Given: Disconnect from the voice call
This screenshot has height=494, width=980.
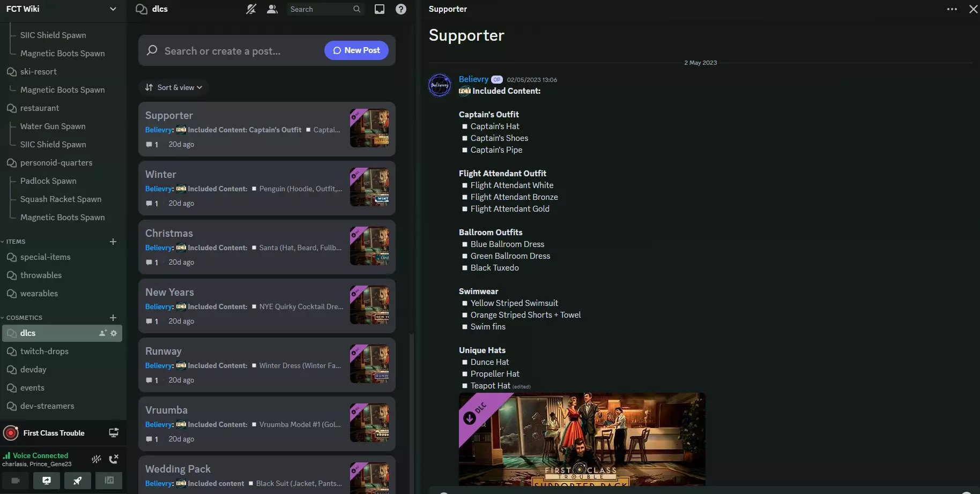Looking at the screenshot, I should [x=114, y=459].
